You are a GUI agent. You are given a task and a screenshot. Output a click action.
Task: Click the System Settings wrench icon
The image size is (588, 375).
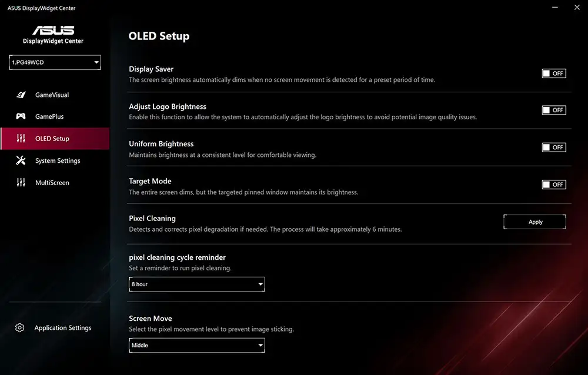click(21, 160)
